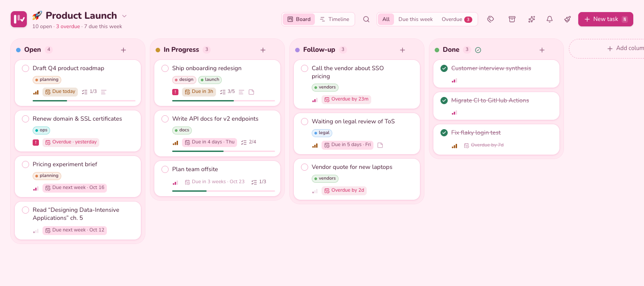Click the docs tag
Image resolution: width=644 pixels, height=286 pixels.
[182, 130]
